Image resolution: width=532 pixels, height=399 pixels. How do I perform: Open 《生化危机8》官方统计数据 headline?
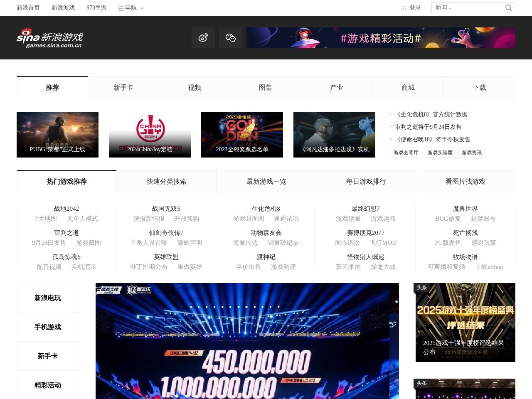pyautogui.click(x=431, y=114)
